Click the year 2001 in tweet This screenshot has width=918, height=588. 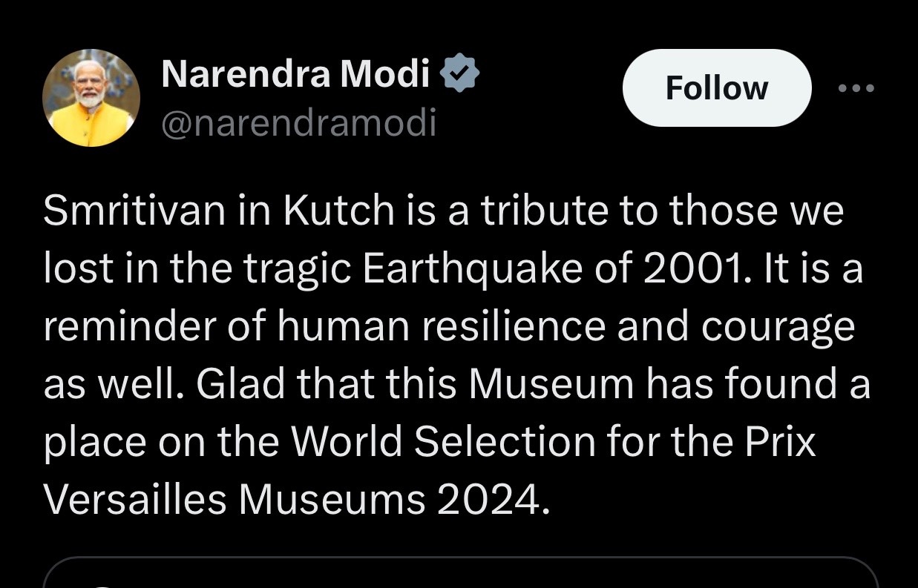coord(695,269)
